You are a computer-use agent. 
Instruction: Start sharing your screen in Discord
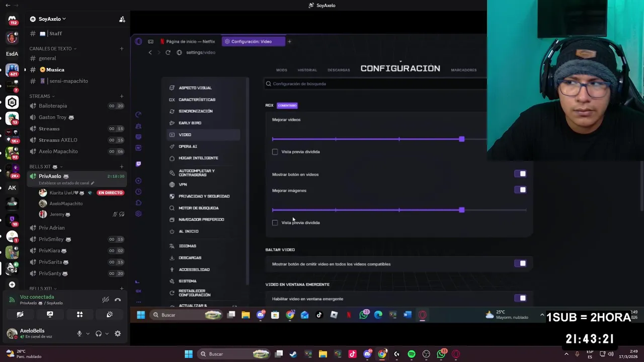click(x=50, y=314)
